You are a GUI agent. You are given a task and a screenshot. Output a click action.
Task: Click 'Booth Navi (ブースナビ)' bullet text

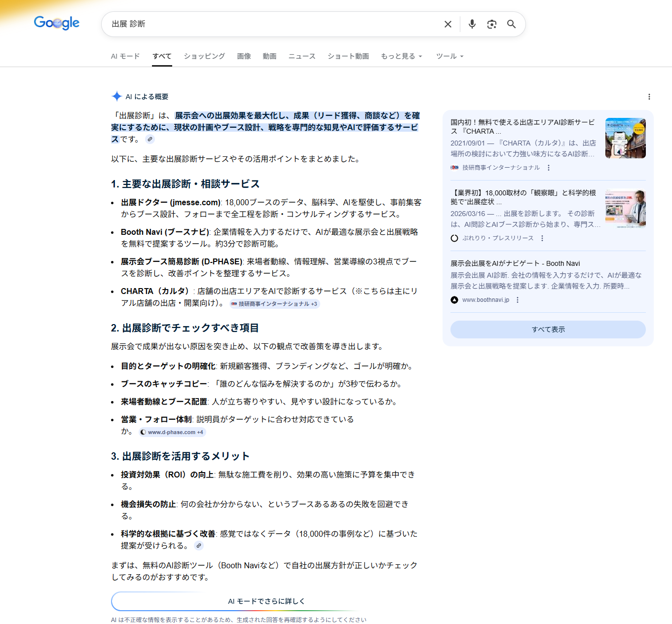coord(165,232)
